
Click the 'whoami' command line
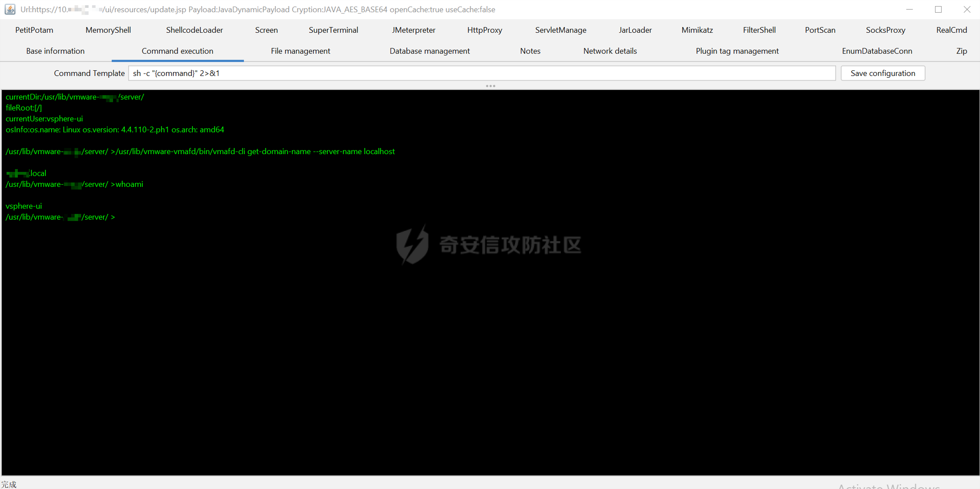(x=74, y=184)
